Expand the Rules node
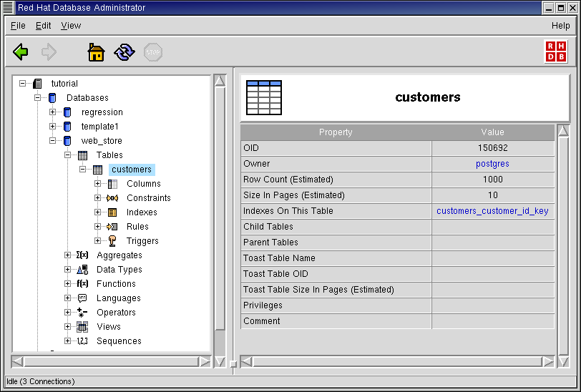 point(97,226)
